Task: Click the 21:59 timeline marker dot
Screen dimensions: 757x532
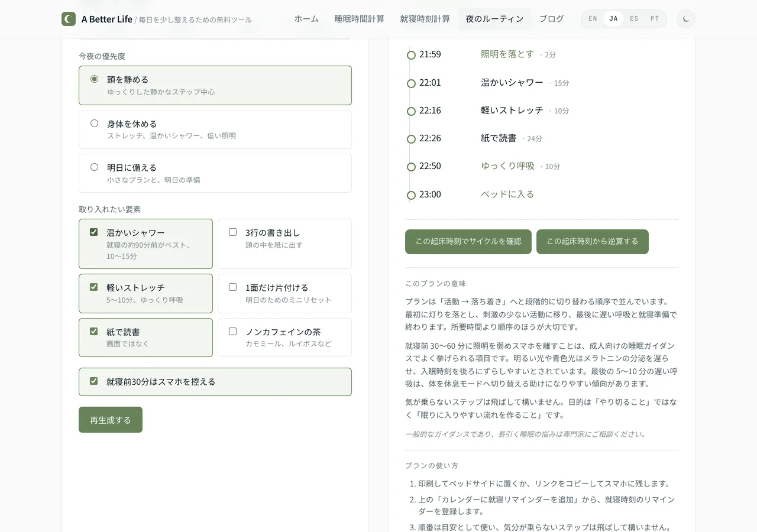Action: point(411,55)
